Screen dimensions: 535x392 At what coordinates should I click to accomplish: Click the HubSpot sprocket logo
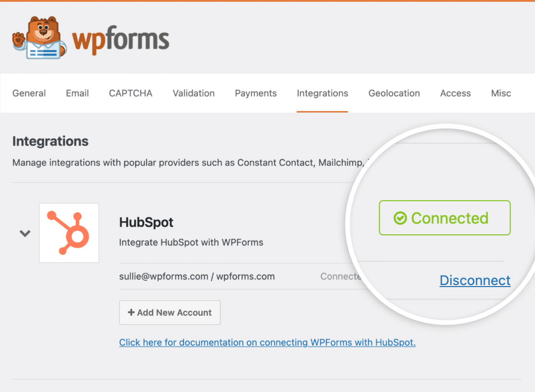point(69,233)
